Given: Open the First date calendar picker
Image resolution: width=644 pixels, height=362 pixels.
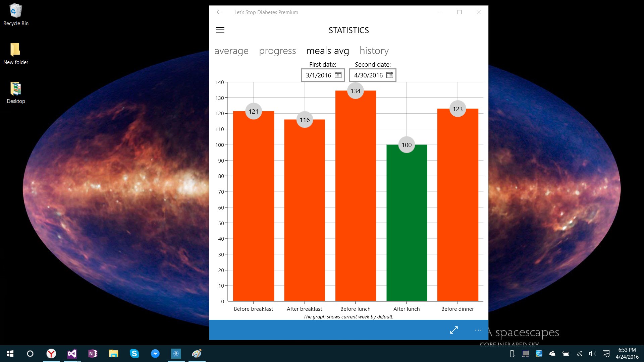Looking at the screenshot, I should tap(338, 75).
